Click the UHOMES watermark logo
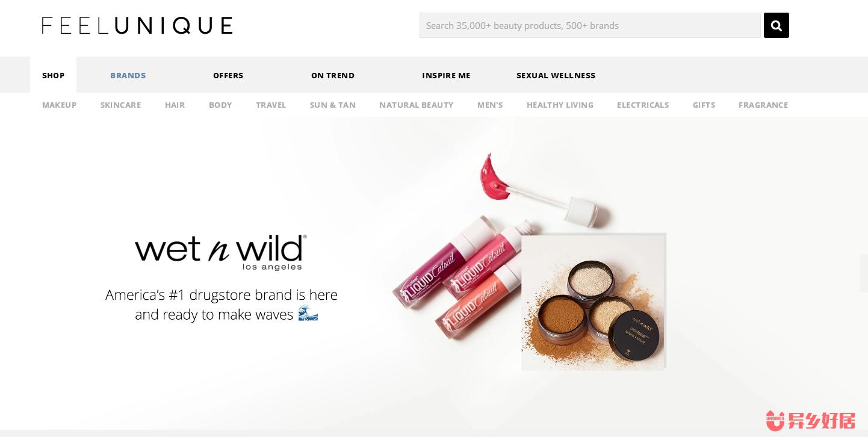This screenshot has height=437, width=868. coord(810,420)
